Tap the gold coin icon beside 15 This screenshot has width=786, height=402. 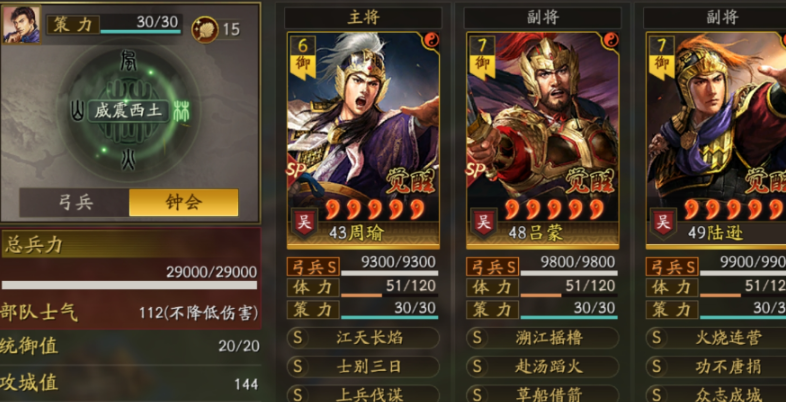(205, 29)
